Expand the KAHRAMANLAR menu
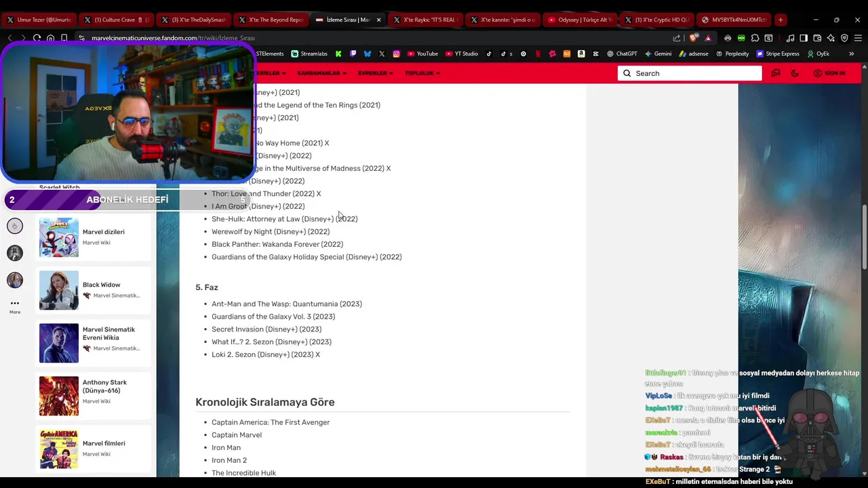The image size is (868, 488). pos(322,73)
